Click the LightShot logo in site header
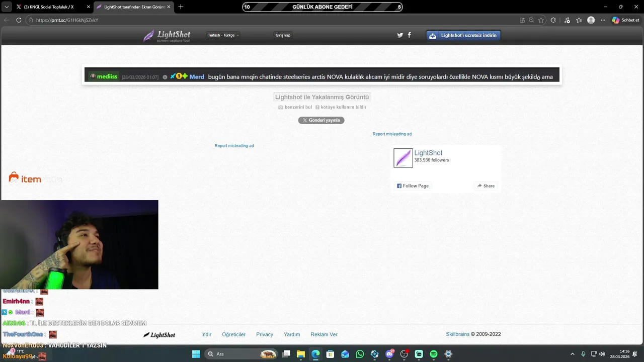The image size is (644, 362). (x=167, y=36)
